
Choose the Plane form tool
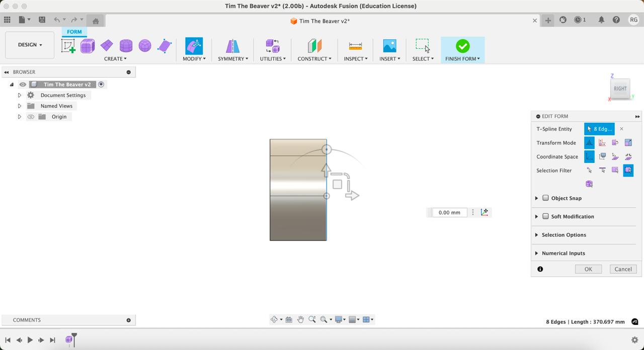(x=107, y=46)
